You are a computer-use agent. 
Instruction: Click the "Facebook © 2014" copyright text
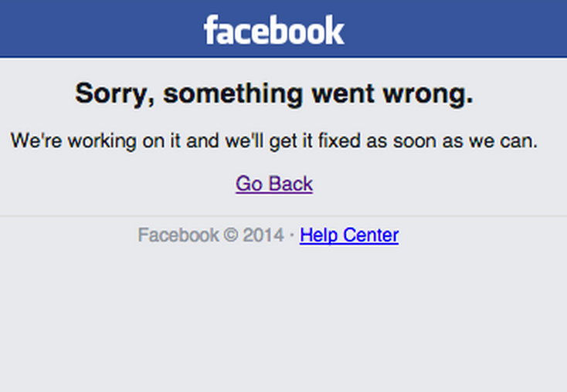point(212,235)
